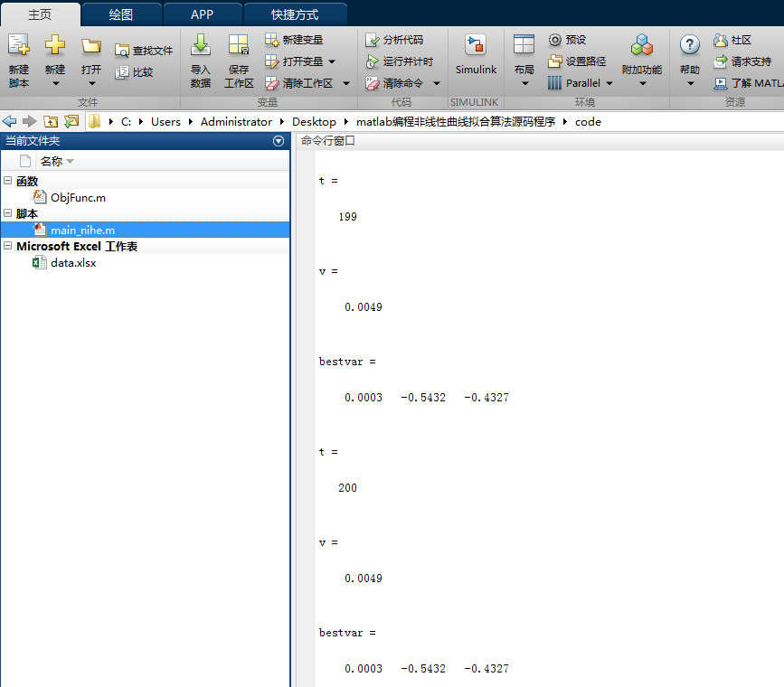Switch to the 主页 tab

pyautogui.click(x=40, y=14)
